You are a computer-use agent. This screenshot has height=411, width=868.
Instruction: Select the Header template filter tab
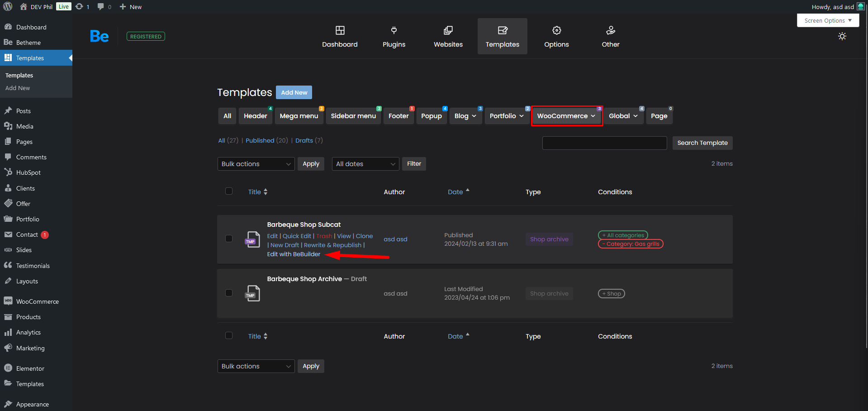pyautogui.click(x=256, y=116)
